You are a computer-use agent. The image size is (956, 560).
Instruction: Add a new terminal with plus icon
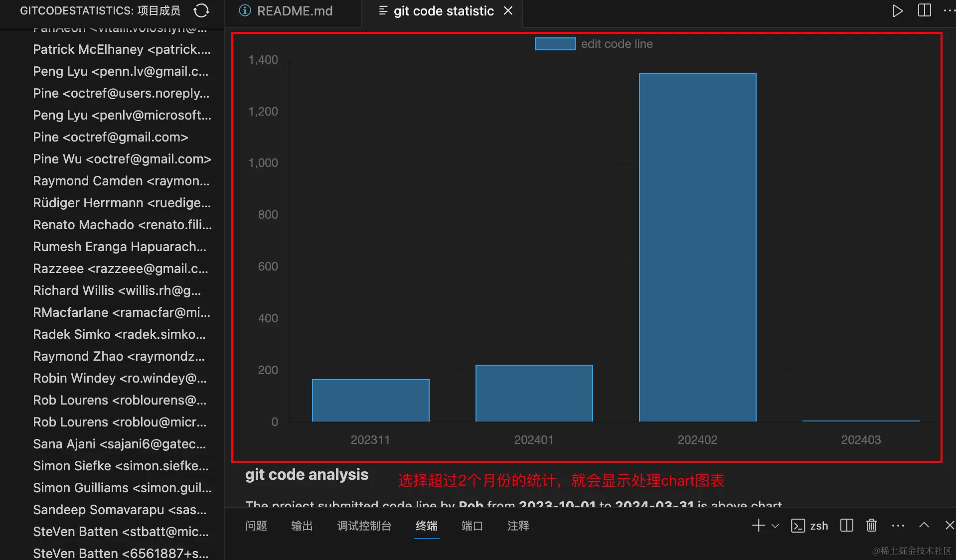pyautogui.click(x=758, y=525)
